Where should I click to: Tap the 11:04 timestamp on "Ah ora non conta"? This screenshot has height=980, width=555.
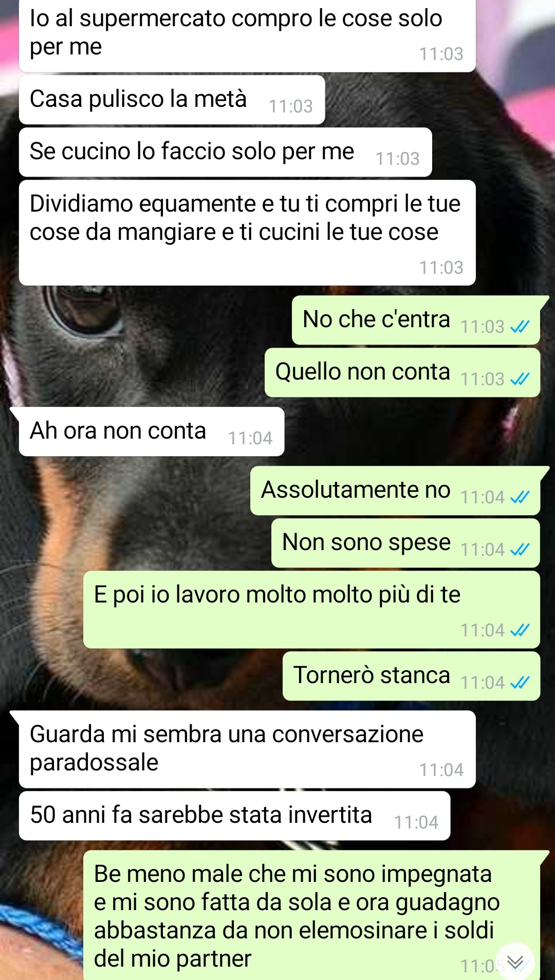(x=250, y=438)
